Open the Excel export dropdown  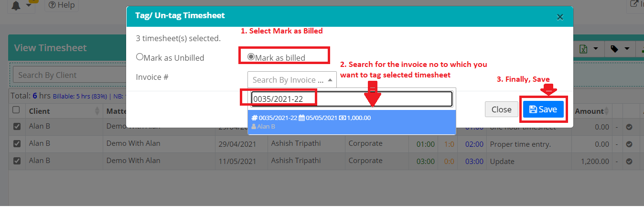coord(589,49)
